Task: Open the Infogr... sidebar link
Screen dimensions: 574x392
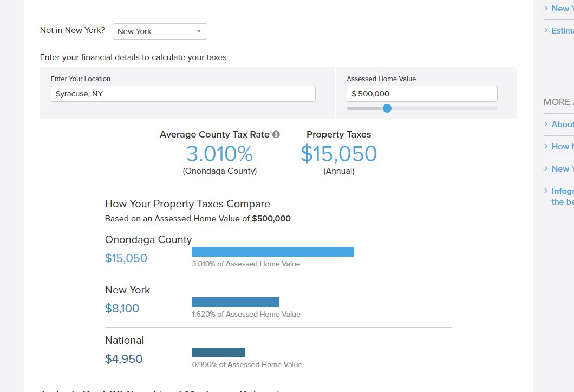Action: point(563,196)
